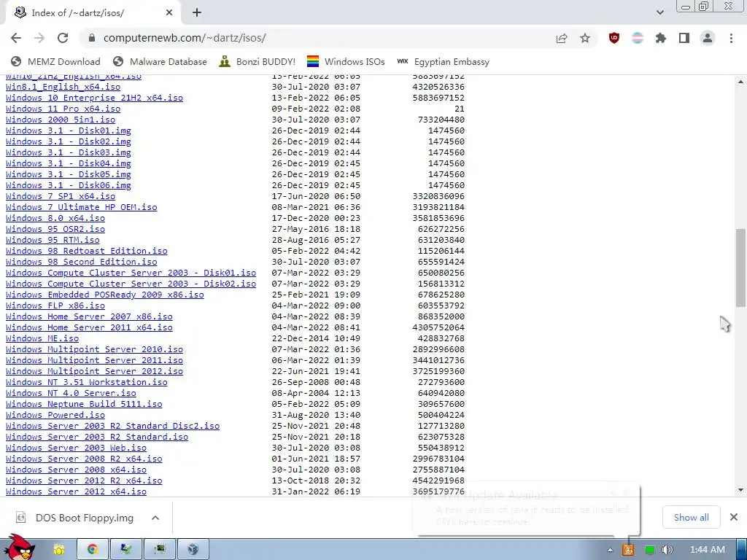
Task: Select the Index of /~dartz/isos/ tab
Action: tap(93, 13)
